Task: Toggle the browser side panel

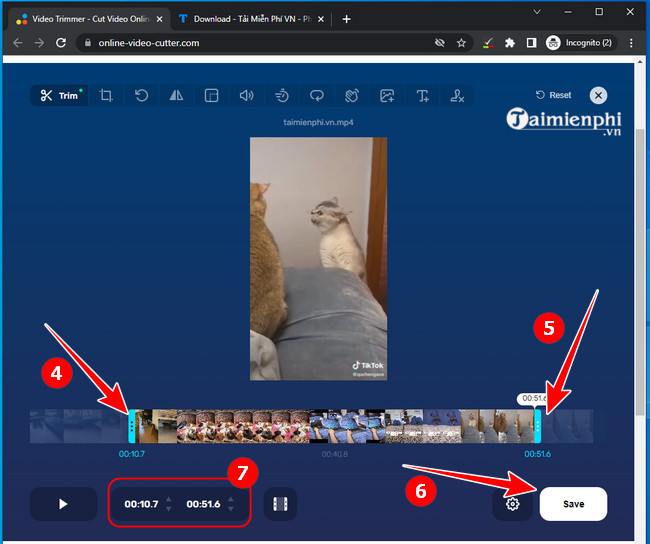Action: [x=531, y=43]
